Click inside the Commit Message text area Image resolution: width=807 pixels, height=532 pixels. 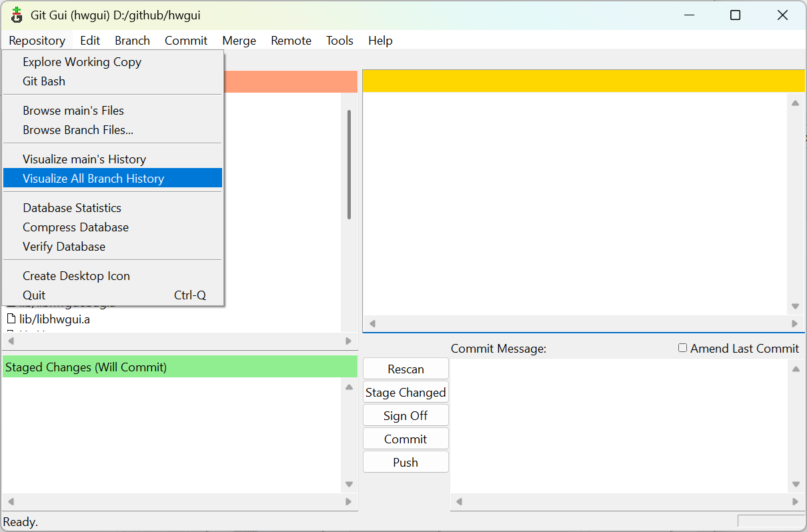coord(619,425)
